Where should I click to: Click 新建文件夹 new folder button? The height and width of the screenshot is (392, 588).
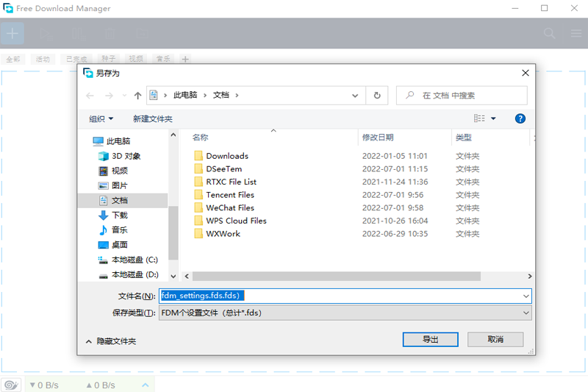coord(153,119)
